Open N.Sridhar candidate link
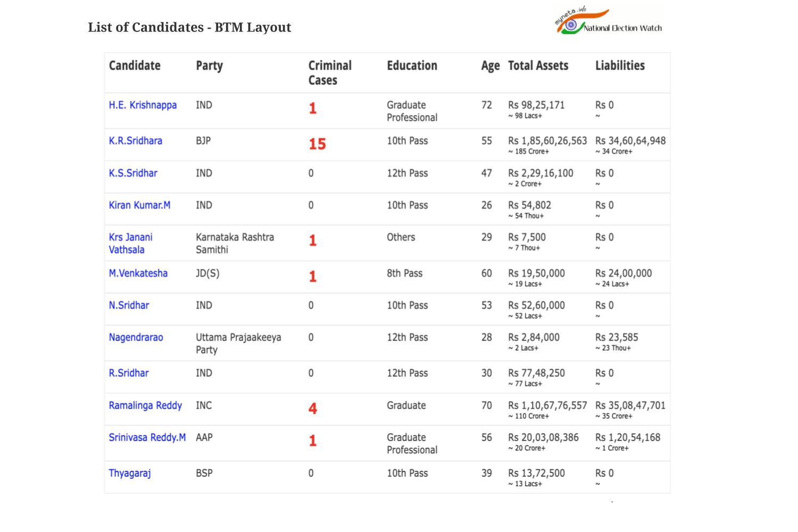The height and width of the screenshot is (532, 798). pos(129,305)
